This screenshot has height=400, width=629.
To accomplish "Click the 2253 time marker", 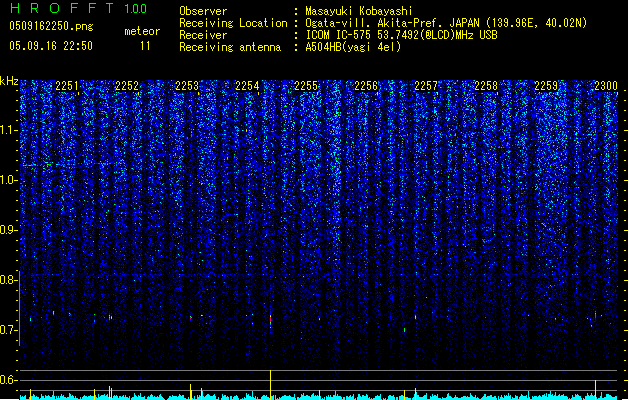I will coord(187,86).
